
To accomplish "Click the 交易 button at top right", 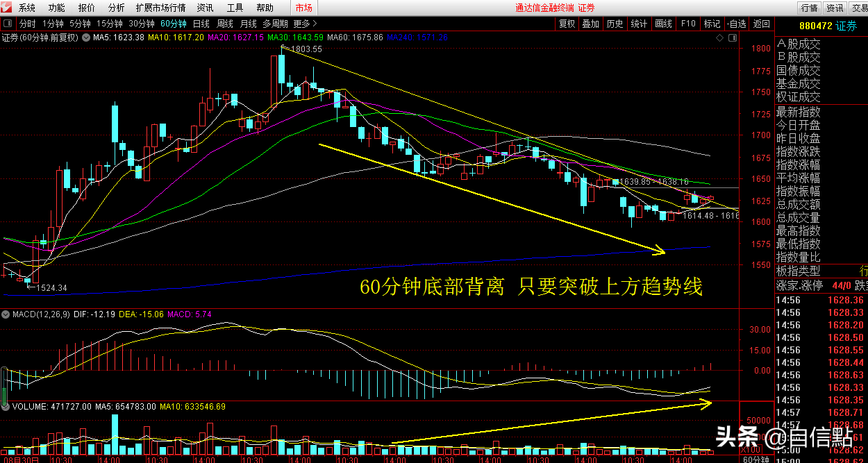I will pos(858,8).
